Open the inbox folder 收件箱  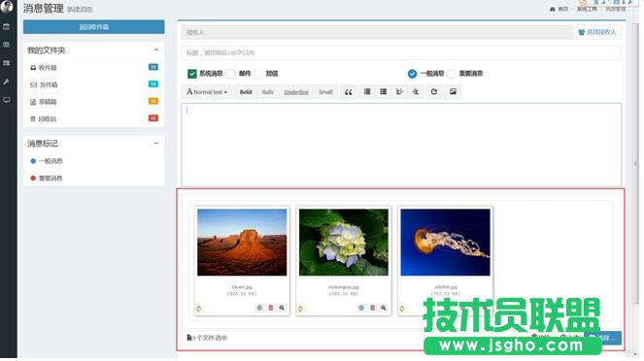pyautogui.click(x=93, y=68)
